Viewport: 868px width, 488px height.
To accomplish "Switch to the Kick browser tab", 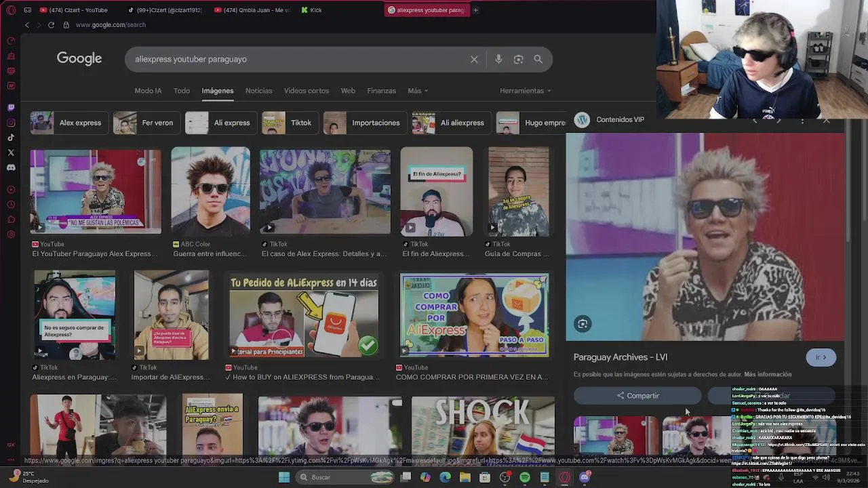I will (x=312, y=10).
